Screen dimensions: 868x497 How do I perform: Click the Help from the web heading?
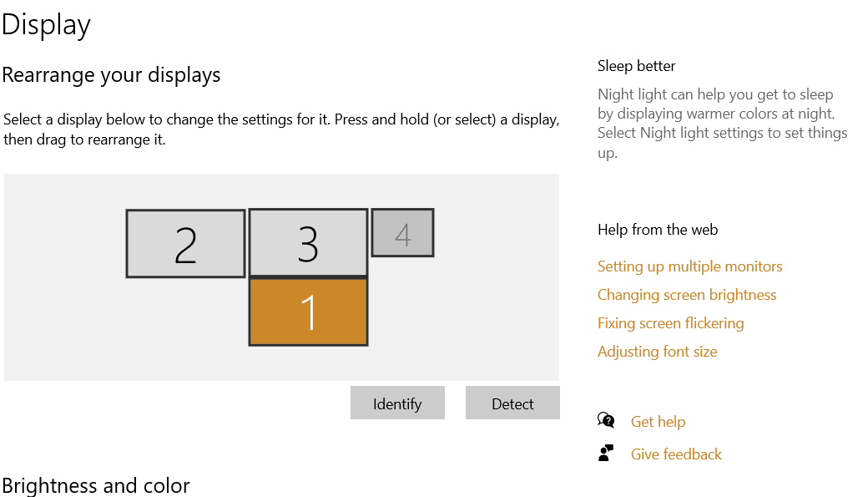pyautogui.click(x=657, y=230)
